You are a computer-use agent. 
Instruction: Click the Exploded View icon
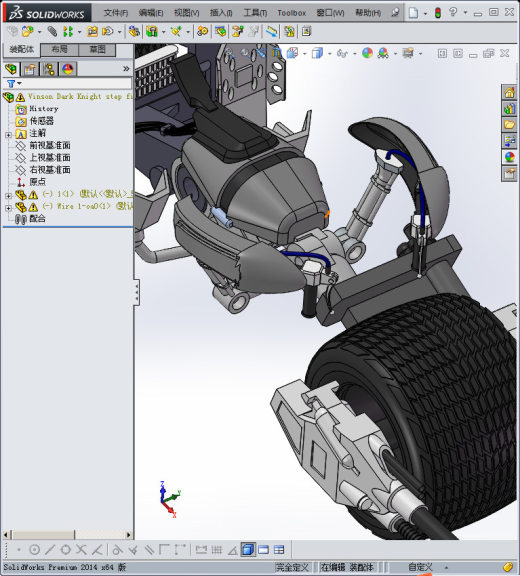click(x=238, y=32)
